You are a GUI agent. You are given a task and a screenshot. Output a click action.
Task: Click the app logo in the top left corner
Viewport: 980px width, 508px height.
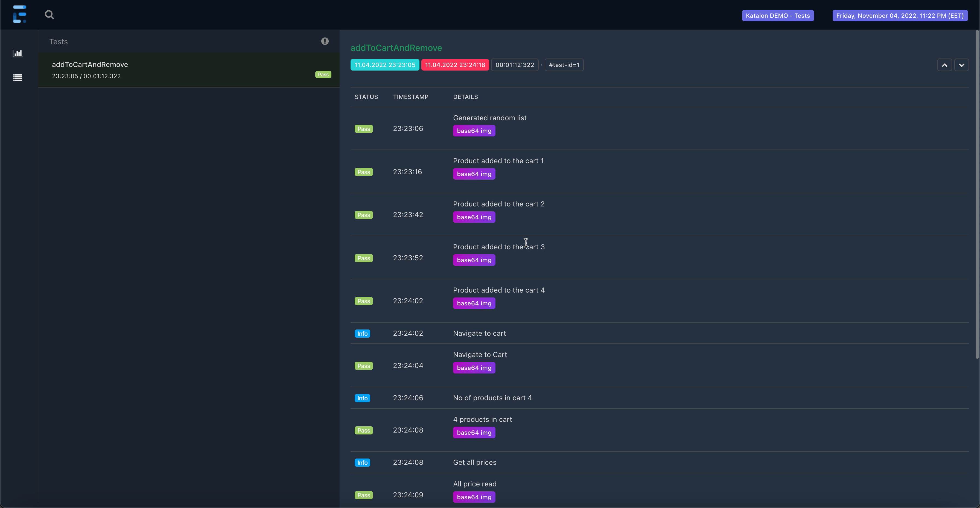pos(19,14)
